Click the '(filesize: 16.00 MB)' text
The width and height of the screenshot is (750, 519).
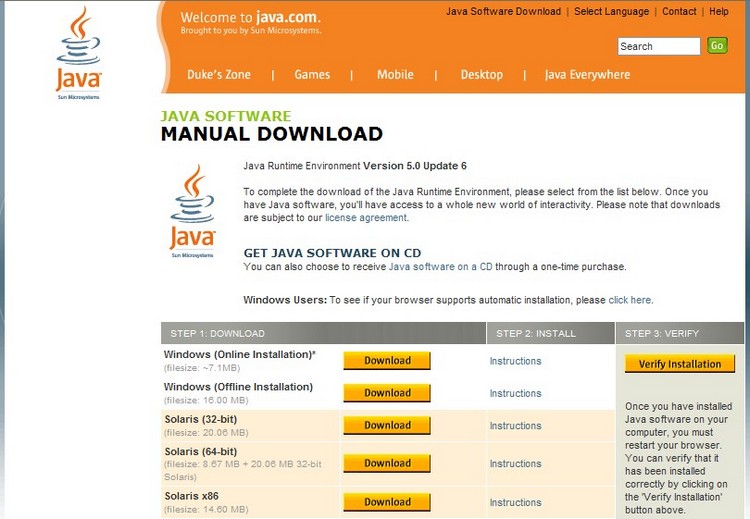point(206,400)
